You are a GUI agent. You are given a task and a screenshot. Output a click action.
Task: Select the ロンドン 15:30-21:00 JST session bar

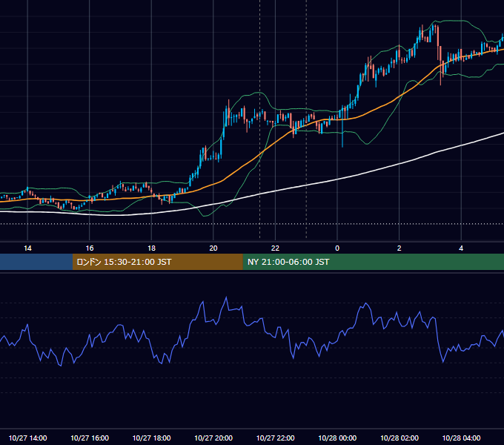(157, 262)
